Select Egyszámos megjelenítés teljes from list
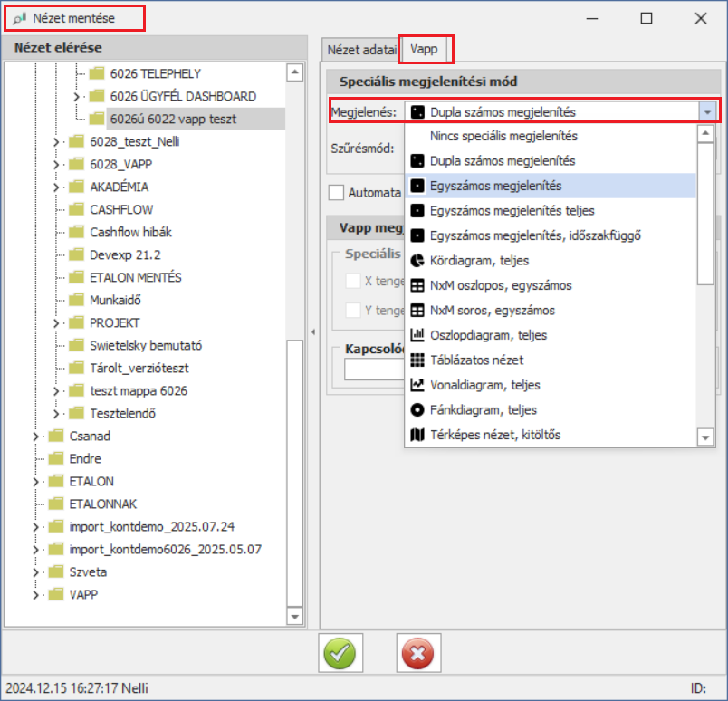728x701 pixels. click(x=512, y=211)
